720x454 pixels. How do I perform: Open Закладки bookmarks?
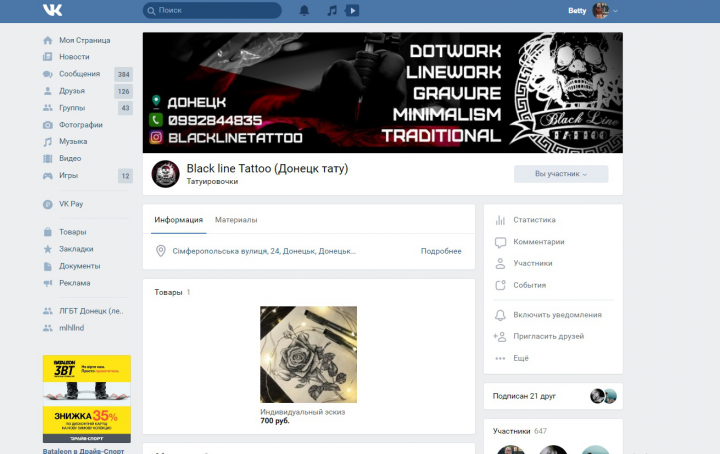coord(76,249)
